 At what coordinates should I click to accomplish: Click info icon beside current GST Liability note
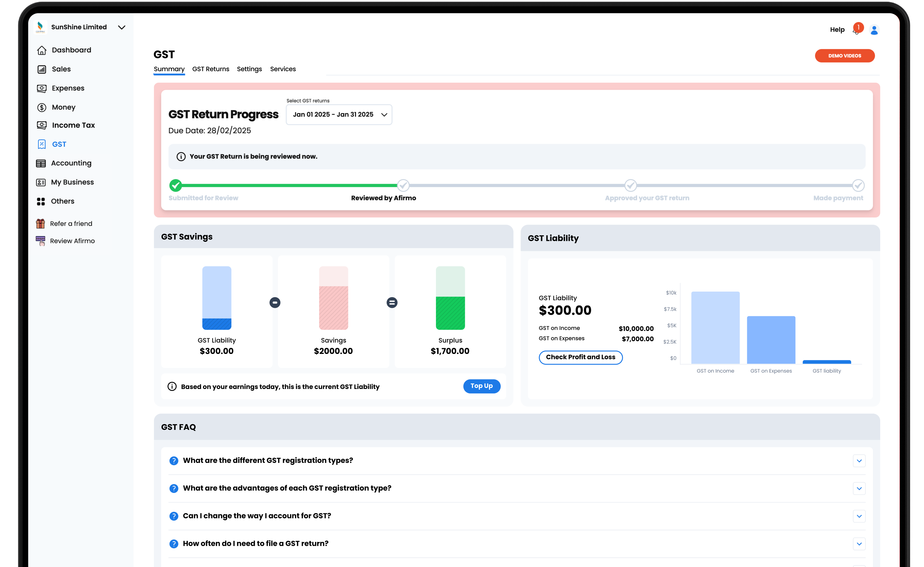(172, 387)
